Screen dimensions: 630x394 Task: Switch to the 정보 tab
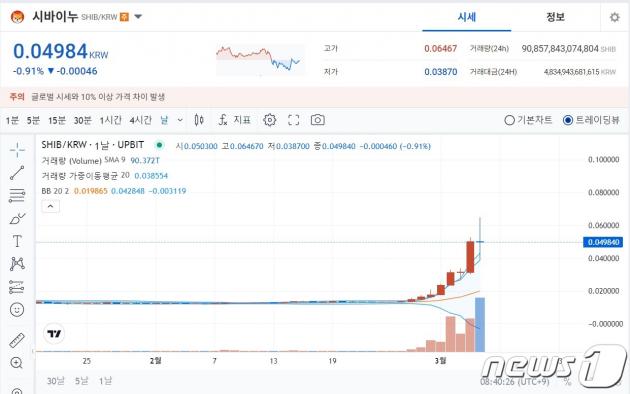(555, 17)
